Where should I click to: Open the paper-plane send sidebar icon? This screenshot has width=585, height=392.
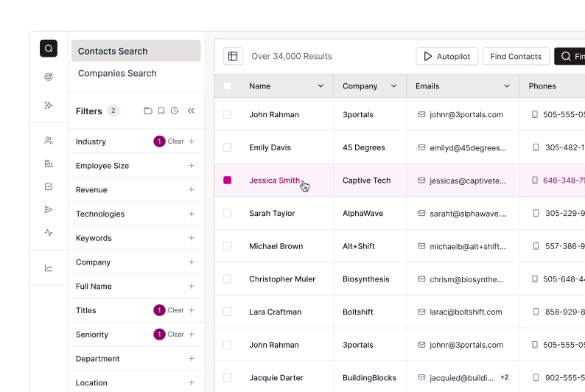pos(49,209)
